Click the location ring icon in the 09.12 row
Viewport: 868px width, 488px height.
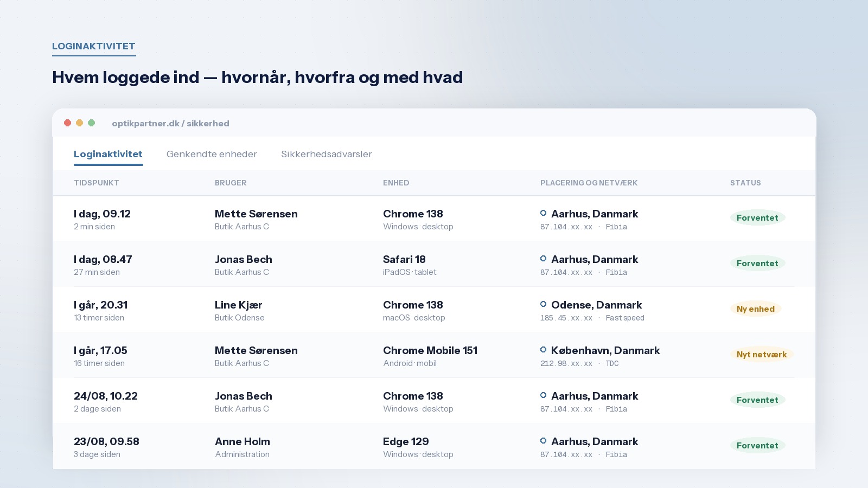543,213
